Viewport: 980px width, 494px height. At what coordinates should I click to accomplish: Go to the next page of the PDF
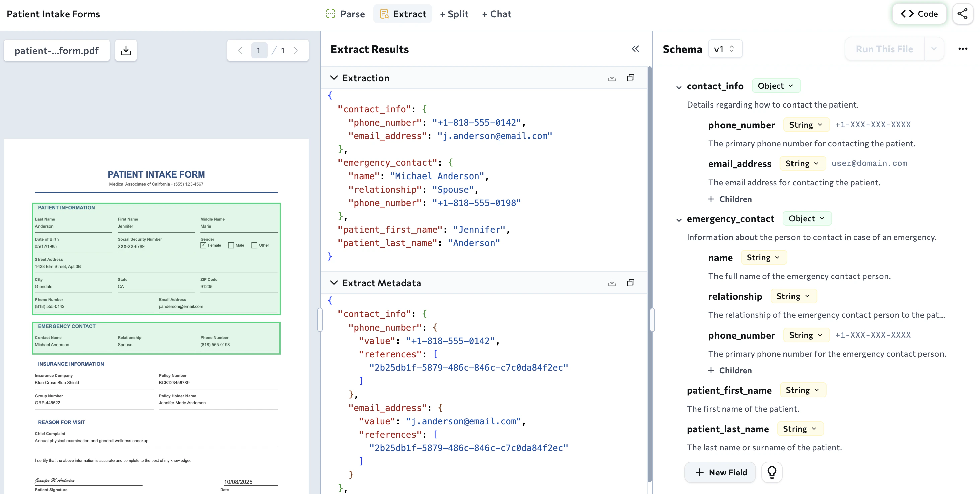tap(296, 50)
